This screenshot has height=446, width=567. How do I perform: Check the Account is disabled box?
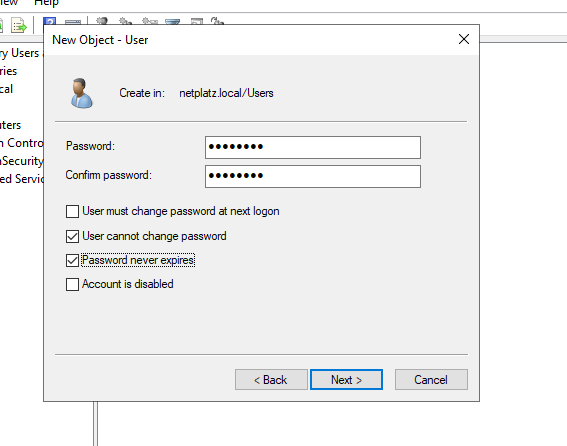(x=72, y=284)
